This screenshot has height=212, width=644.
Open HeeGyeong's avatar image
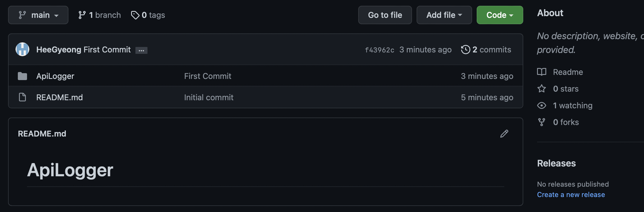point(22,49)
